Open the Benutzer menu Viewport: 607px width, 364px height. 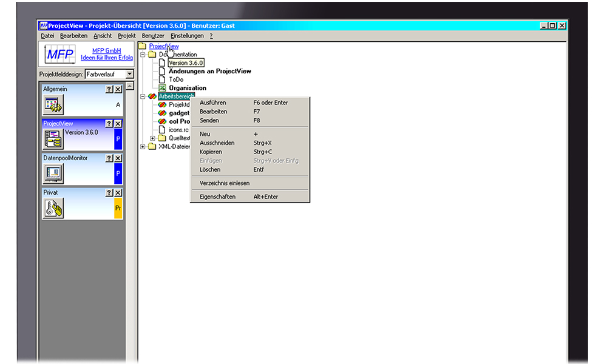pos(153,36)
